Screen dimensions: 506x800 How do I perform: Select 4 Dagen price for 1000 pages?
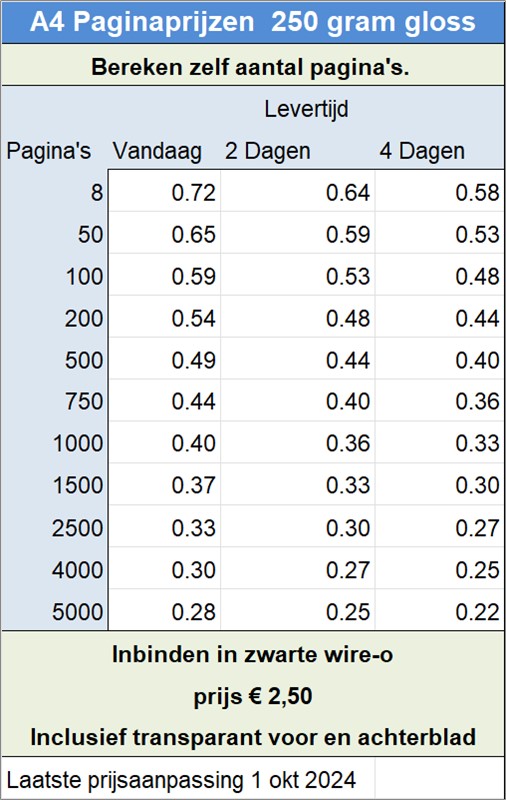[x=440, y=443]
